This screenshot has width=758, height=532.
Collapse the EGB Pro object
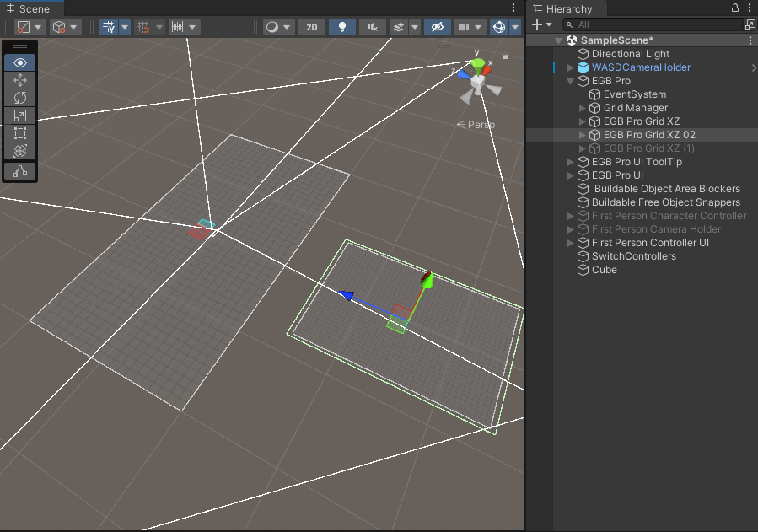coord(571,81)
